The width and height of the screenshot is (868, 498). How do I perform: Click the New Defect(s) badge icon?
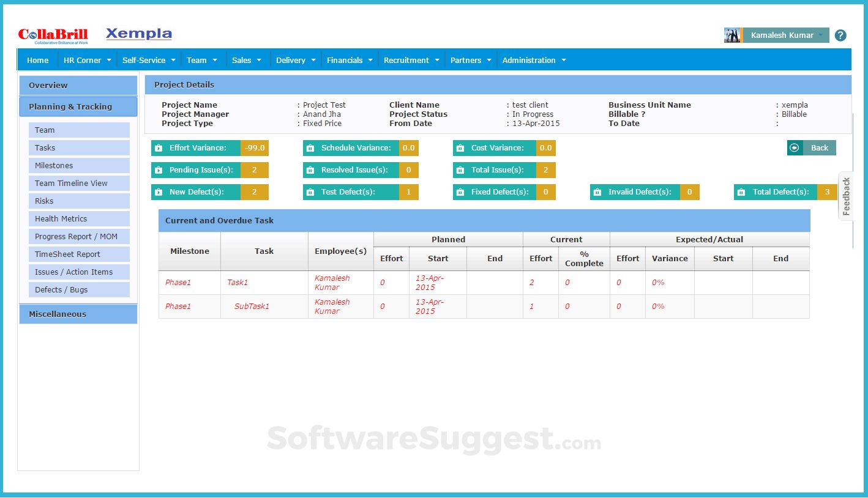[159, 192]
